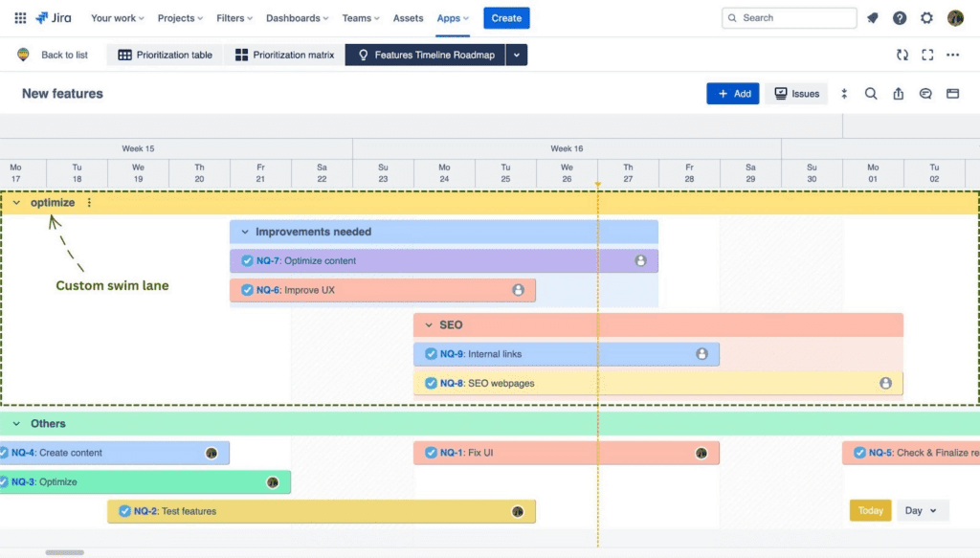Click the assignee avatar on NQ-4
The height and width of the screenshot is (558, 980).
212,453
